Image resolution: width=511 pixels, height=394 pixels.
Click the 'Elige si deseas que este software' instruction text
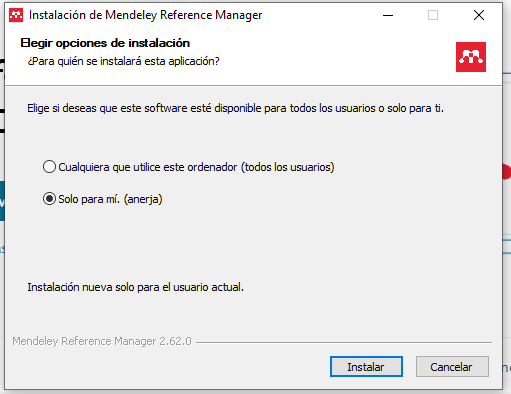[x=235, y=108]
